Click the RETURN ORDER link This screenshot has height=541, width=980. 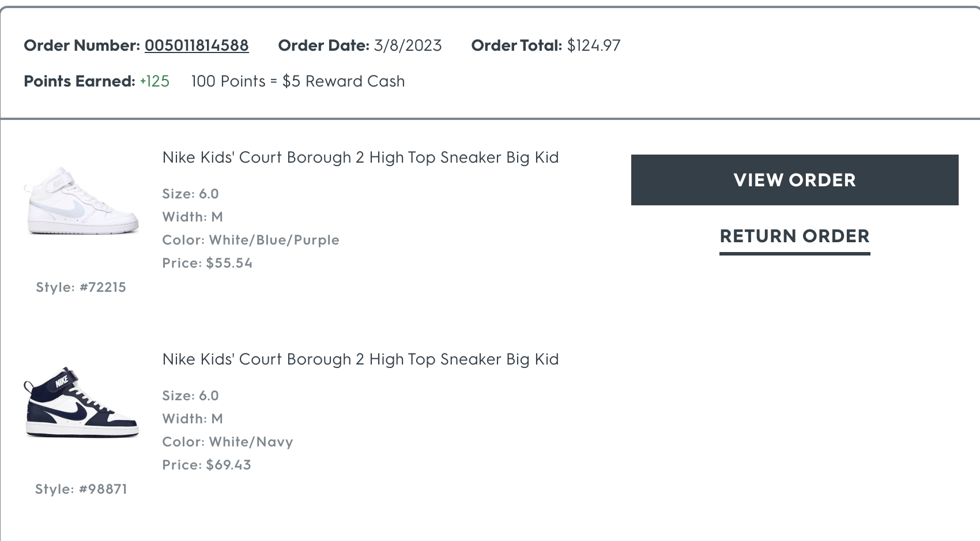794,236
